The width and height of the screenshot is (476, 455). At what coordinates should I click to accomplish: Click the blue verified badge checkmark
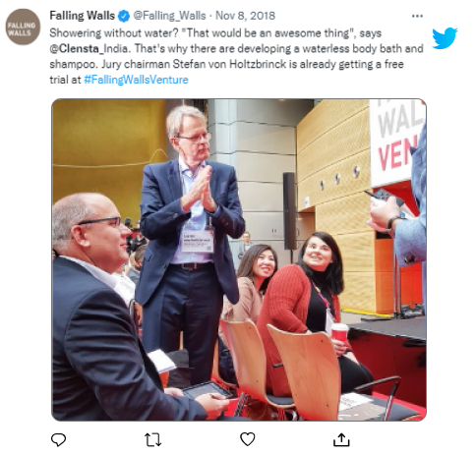tap(124, 16)
